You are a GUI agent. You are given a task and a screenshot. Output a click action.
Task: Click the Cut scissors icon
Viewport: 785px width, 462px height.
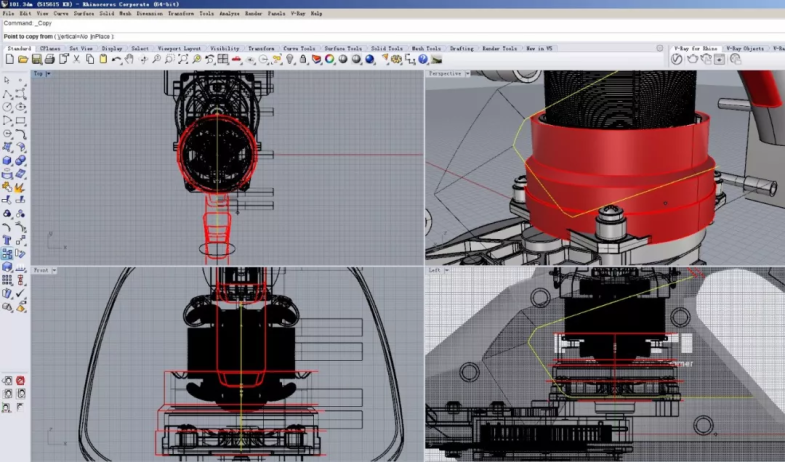(x=76, y=60)
